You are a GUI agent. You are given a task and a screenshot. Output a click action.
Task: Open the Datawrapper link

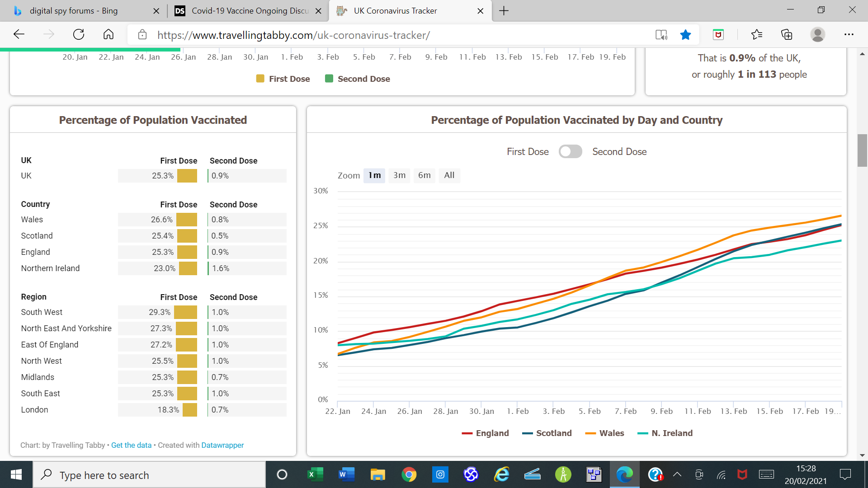(x=222, y=445)
